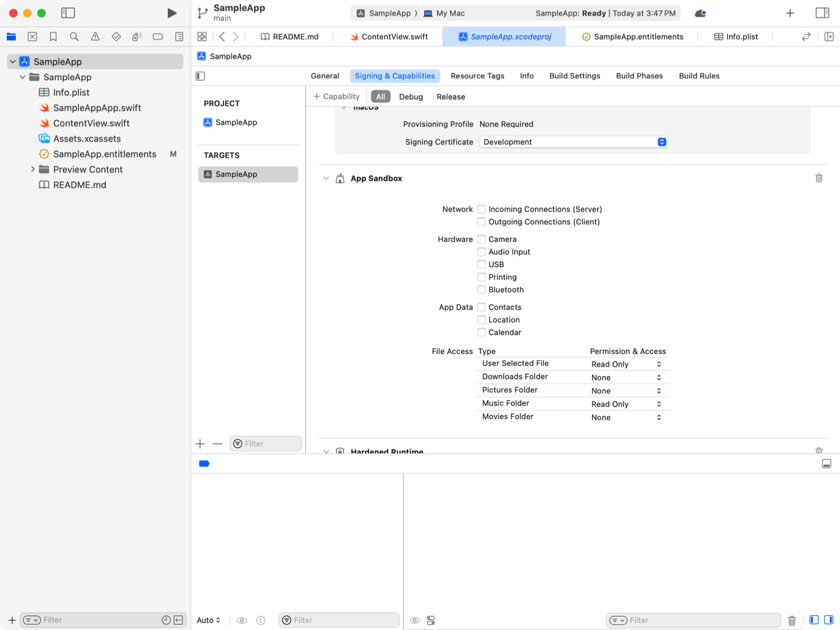Open the Find navigator magnifier icon

coord(74,37)
